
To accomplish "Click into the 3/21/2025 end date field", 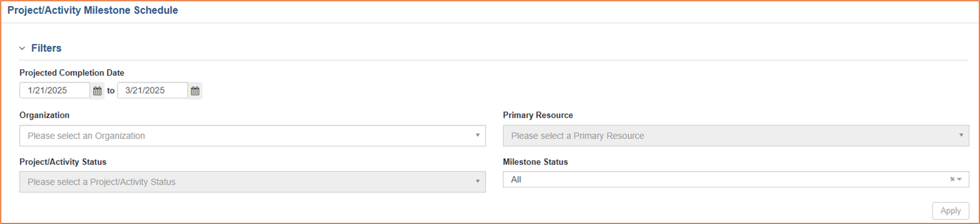I will pyautogui.click(x=153, y=90).
